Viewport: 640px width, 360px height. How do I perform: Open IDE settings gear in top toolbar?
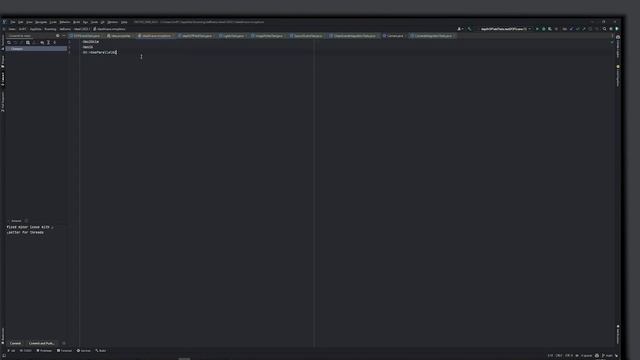coord(611,29)
